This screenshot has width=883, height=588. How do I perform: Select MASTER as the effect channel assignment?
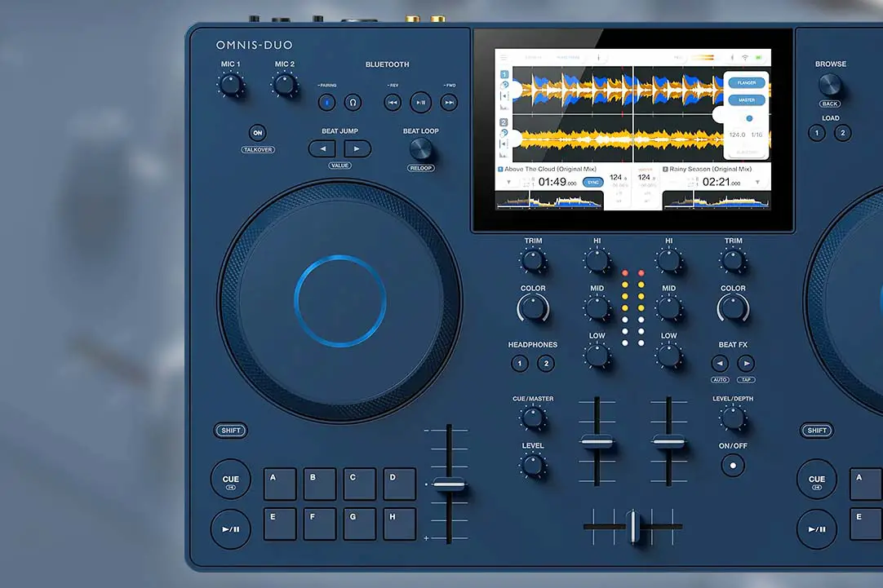(746, 100)
